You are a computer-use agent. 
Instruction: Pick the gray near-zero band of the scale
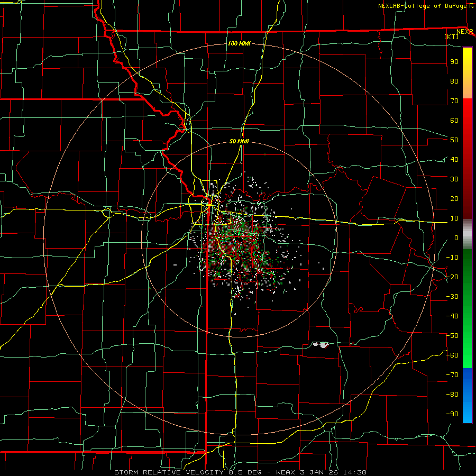(x=467, y=234)
